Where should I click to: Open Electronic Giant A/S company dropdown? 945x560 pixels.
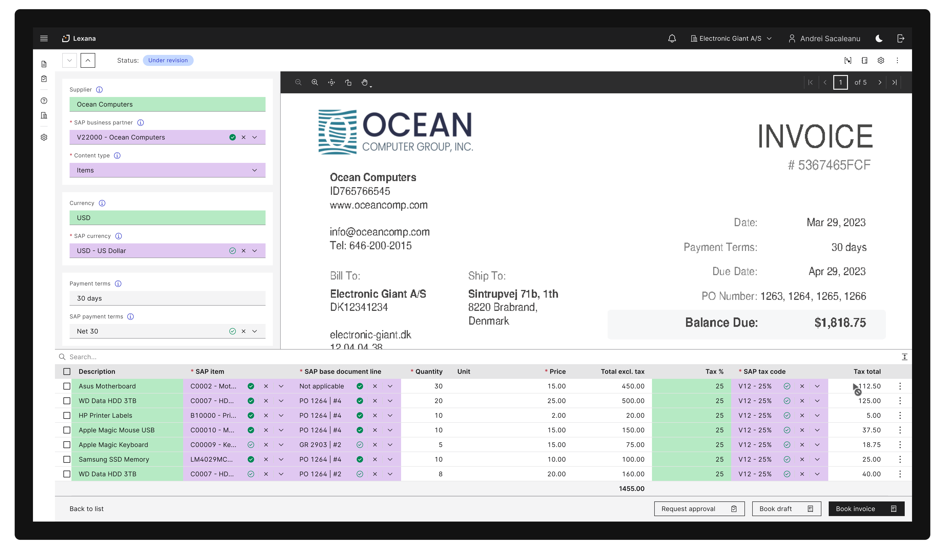[x=731, y=38]
